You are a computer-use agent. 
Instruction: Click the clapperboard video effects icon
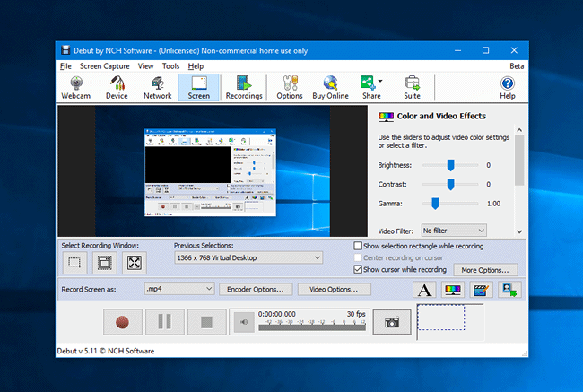481,290
